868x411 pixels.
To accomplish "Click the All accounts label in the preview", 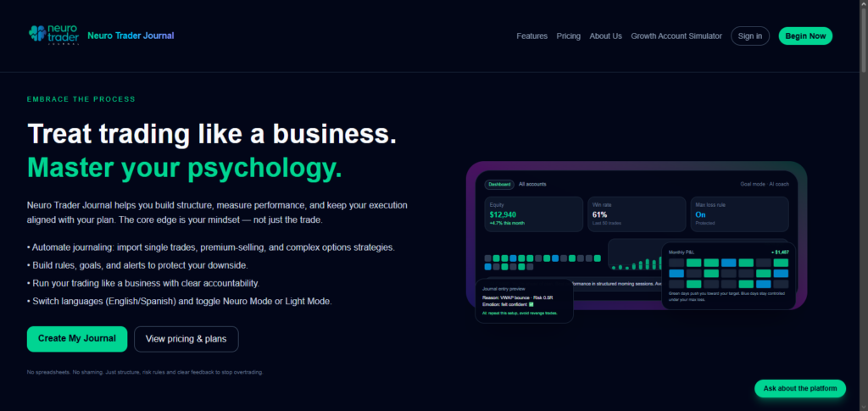I will (x=532, y=184).
